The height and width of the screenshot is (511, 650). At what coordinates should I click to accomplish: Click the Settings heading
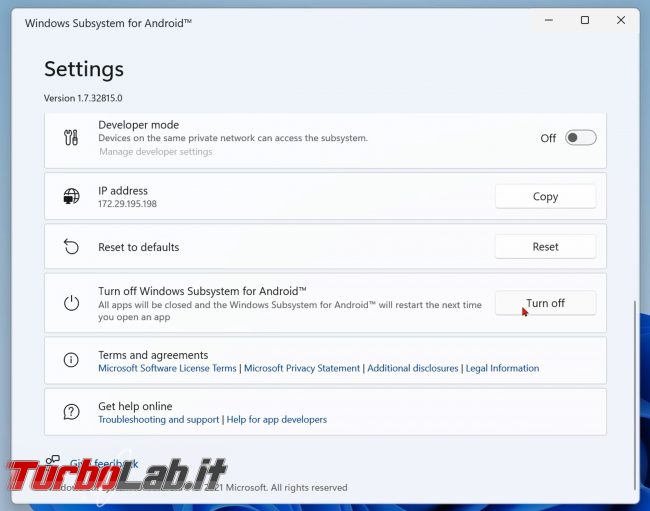pos(84,69)
